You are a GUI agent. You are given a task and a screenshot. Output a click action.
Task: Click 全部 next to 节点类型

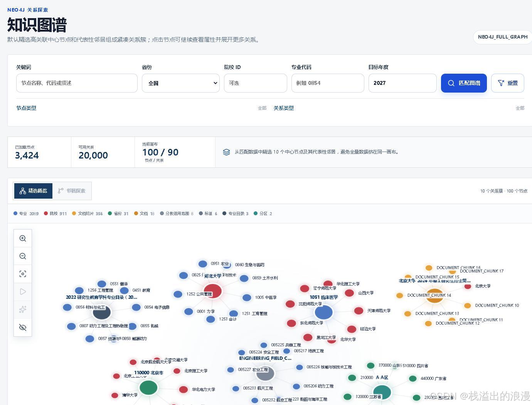click(x=262, y=108)
